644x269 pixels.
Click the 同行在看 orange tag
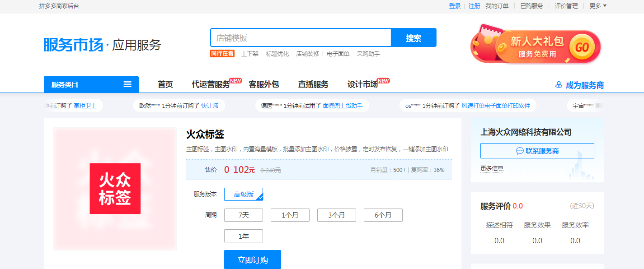tap(222, 53)
